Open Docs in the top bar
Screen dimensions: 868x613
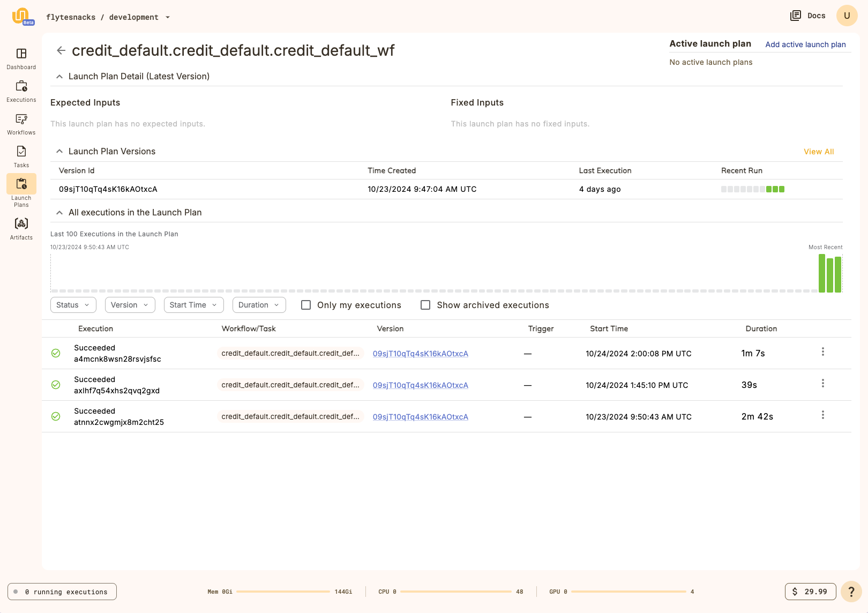pos(808,16)
